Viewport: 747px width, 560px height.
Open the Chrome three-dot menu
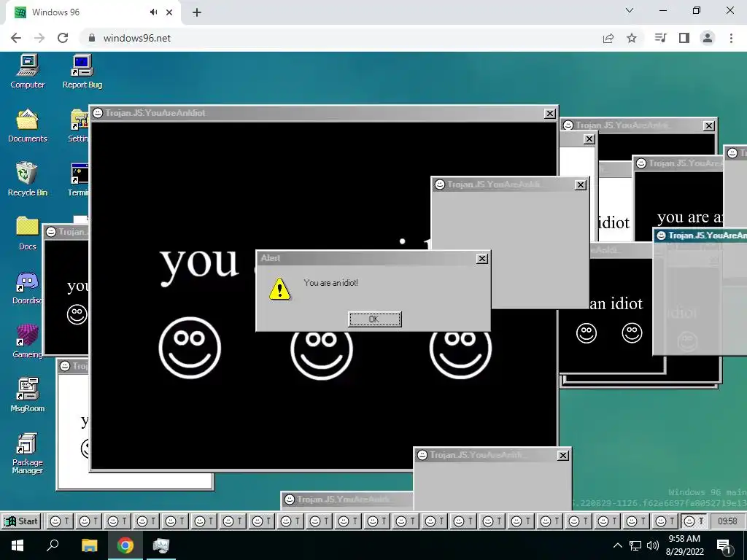pos(731,38)
